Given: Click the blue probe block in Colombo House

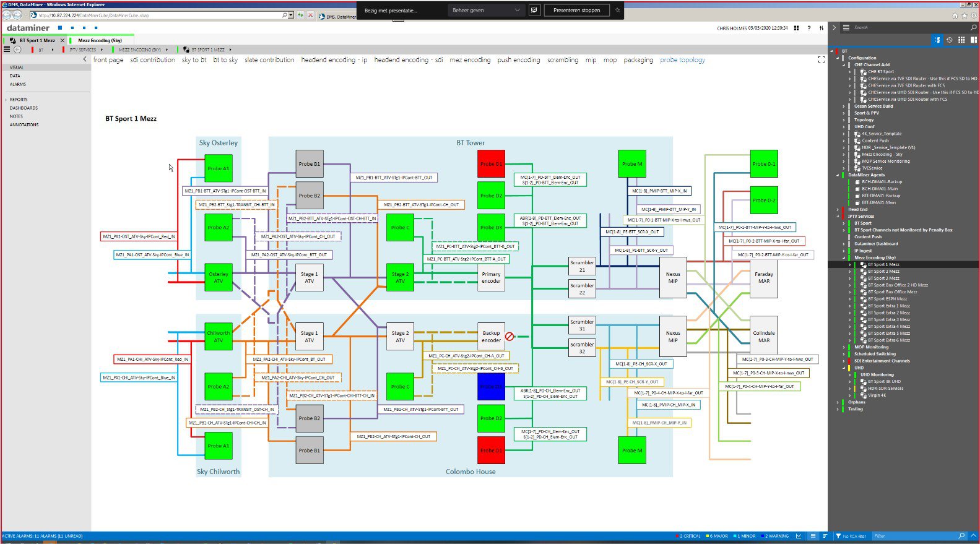Looking at the screenshot, I should (491, 386).
